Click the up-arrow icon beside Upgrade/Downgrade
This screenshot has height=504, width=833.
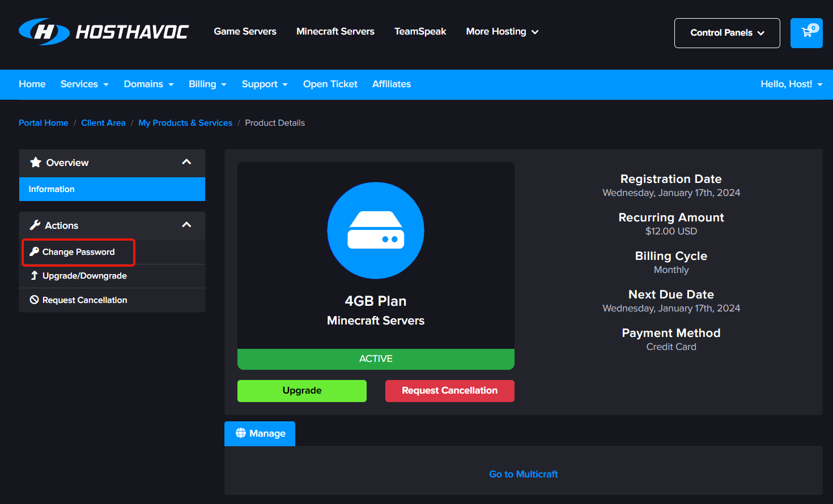coord(35,275)
